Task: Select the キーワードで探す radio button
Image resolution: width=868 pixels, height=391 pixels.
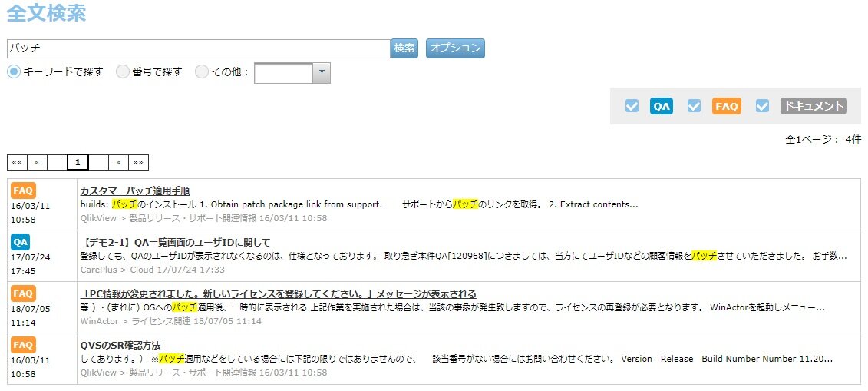Action: pos(14,71)
